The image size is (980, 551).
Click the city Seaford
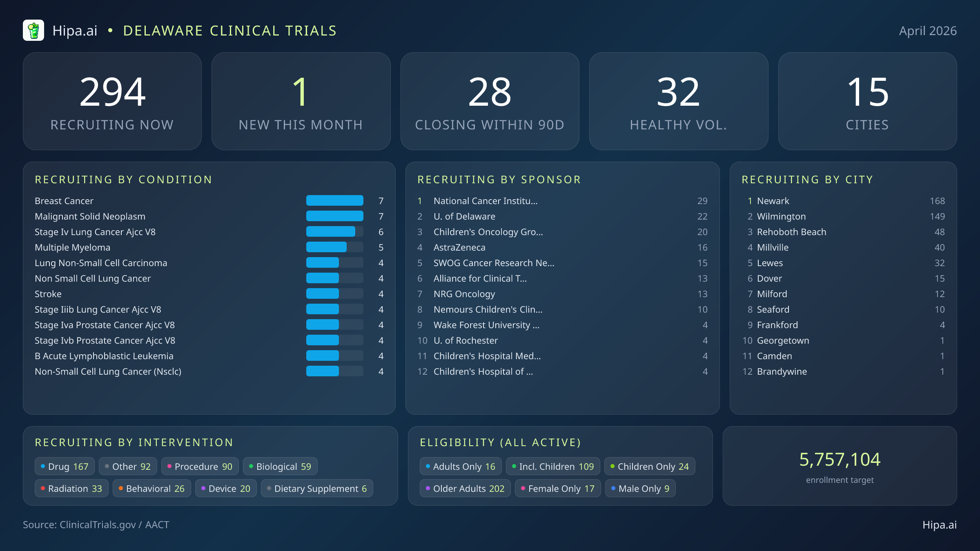[x=843, y=309]
